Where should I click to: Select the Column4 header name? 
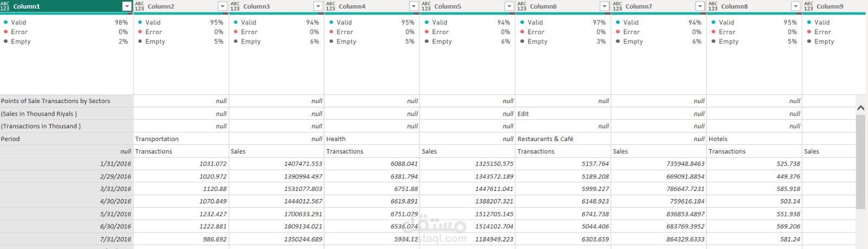tap(352, 7)
